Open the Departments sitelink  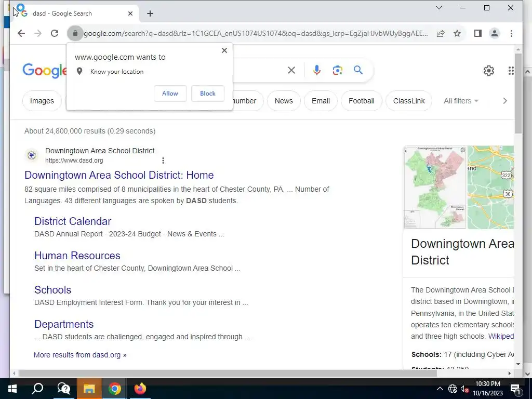pos(64,324)
